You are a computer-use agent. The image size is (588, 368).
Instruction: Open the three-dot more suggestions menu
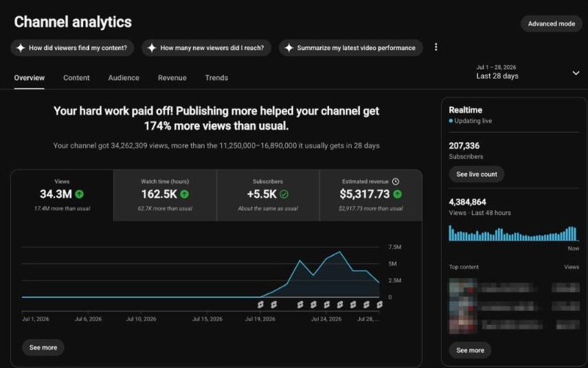pos(436,47)
